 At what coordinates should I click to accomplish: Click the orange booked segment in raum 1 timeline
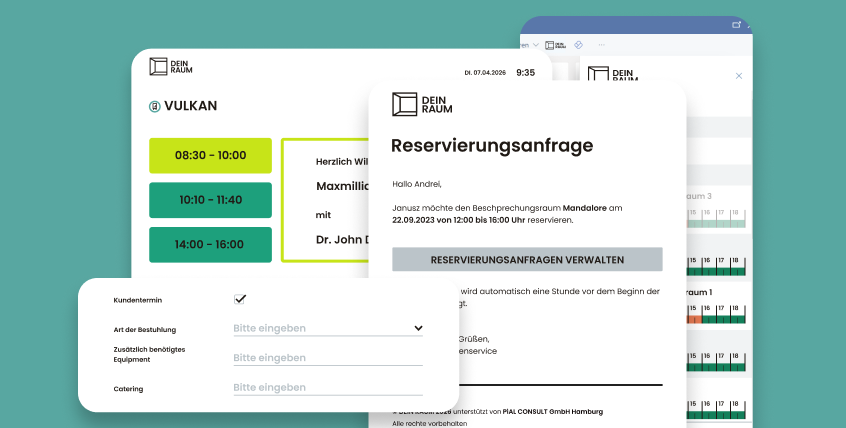click(x=694, y=319)
